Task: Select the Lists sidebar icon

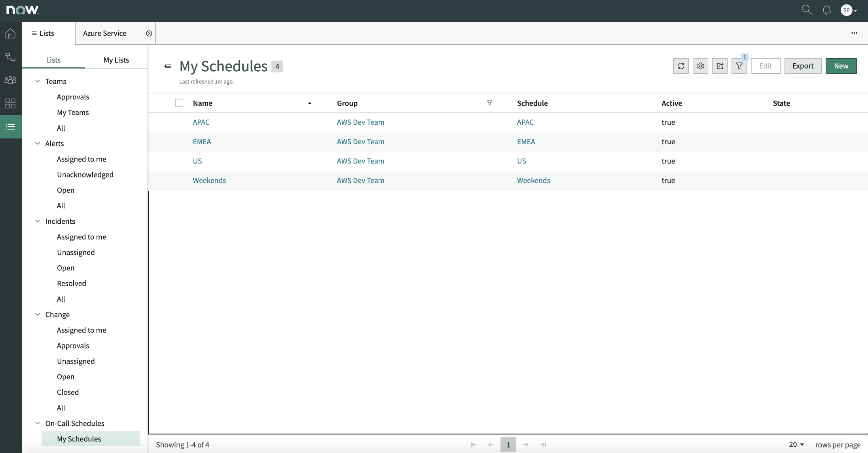Action: click(11, 127)
